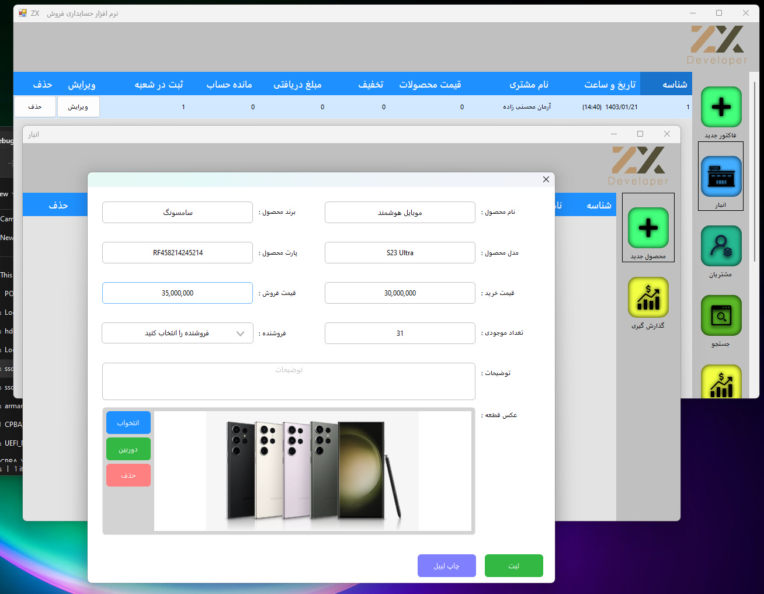Focus the part number field RF458214245214
Viewport: 764px width, 594px height.
pyautogui.click(x=177, y=253)
